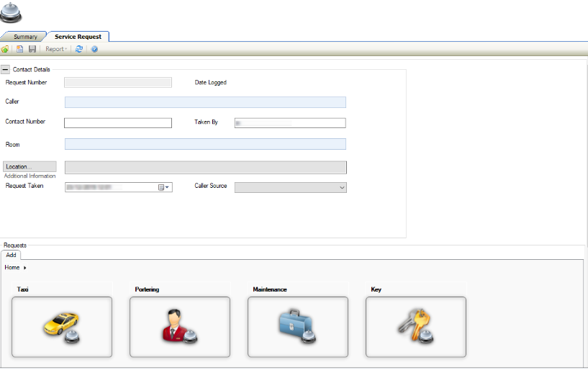Open help via the blue question icon
This screenshot has height=370, width=588.
tap(94, 49)
